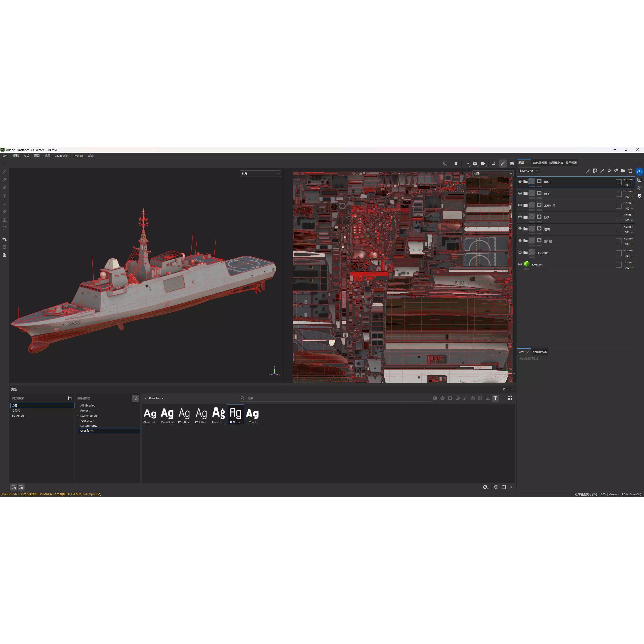Pause the texture engine computation
The image size is (644, 644).
click(456, 163)
